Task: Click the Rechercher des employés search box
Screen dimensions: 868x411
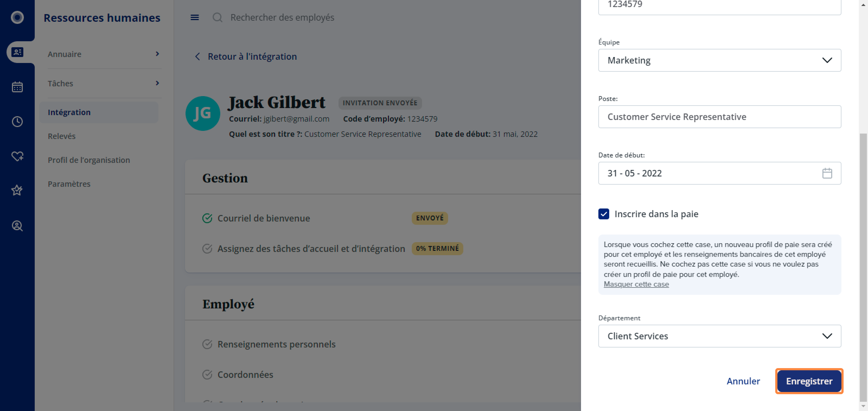Action: tap(282, 17)
